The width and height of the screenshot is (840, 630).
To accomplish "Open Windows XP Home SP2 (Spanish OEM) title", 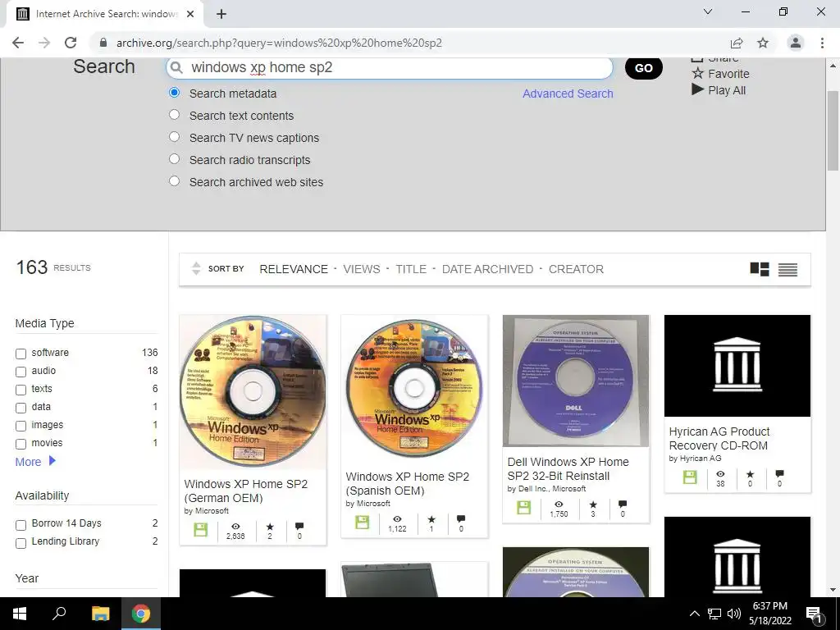I will coord(408,483).
